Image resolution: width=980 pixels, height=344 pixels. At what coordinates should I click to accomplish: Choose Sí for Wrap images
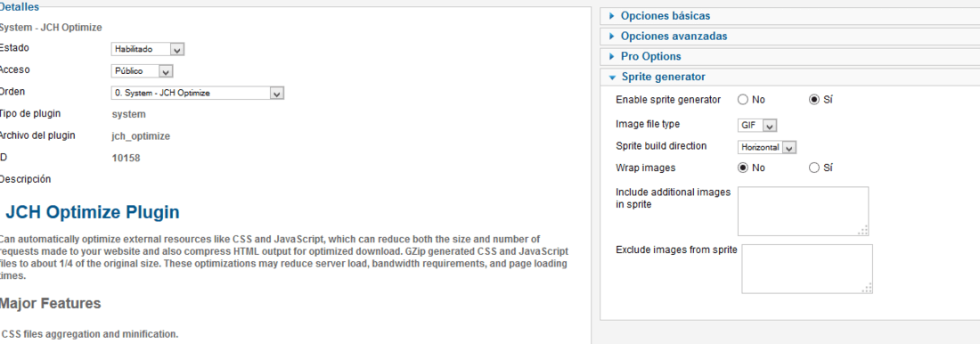coord(814,168)
